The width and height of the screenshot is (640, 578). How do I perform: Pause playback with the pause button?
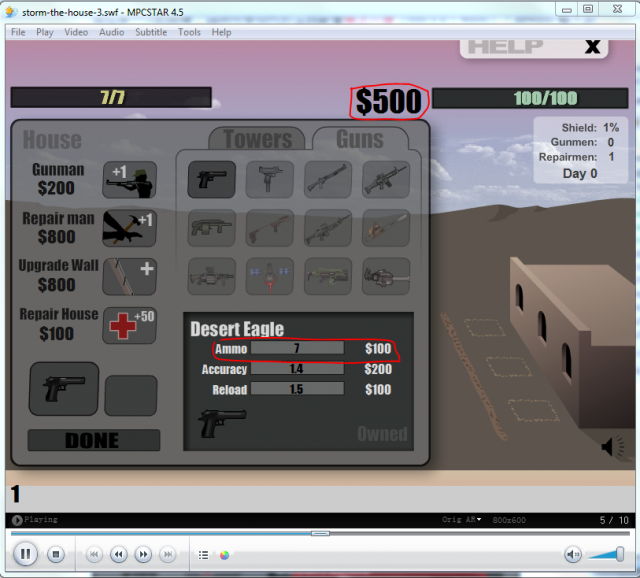(x=25, y=554)
